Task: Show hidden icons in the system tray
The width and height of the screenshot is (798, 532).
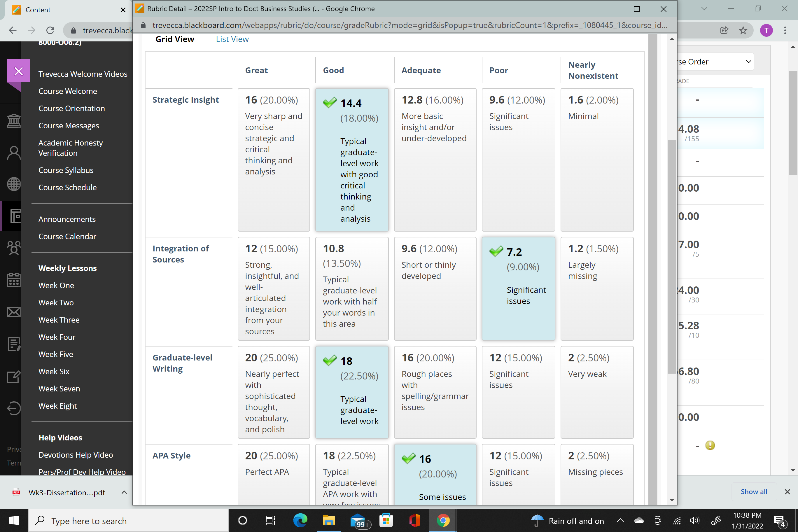Action: [620, 520]
